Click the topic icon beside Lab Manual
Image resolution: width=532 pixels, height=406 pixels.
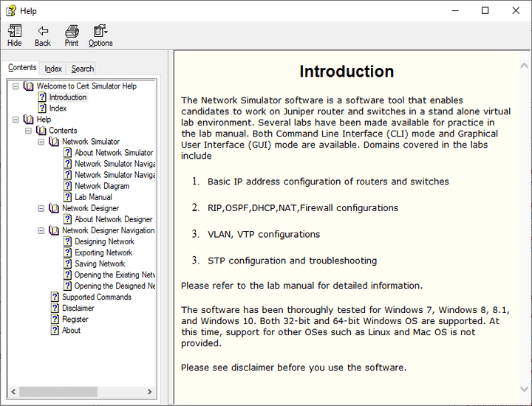[x=68, y=197]
